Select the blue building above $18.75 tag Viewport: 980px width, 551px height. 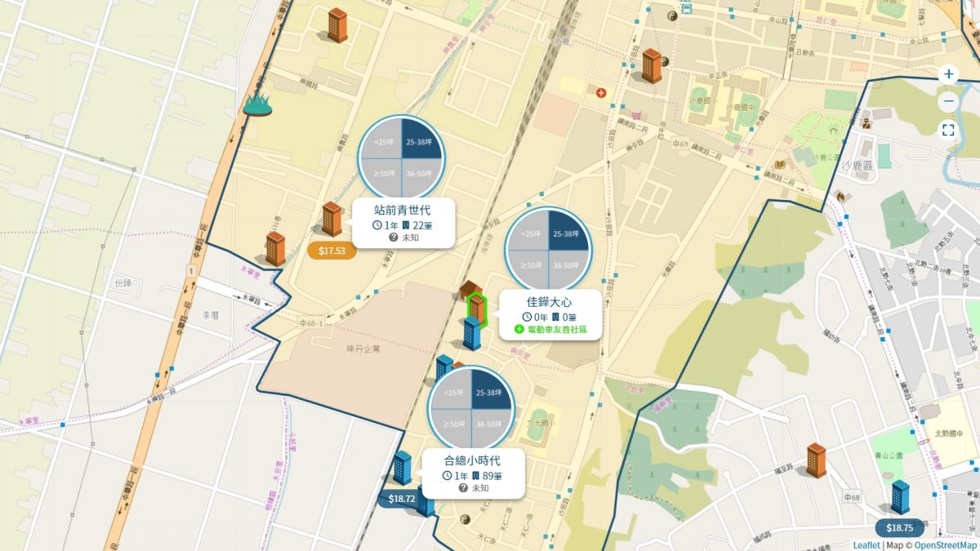900,496
